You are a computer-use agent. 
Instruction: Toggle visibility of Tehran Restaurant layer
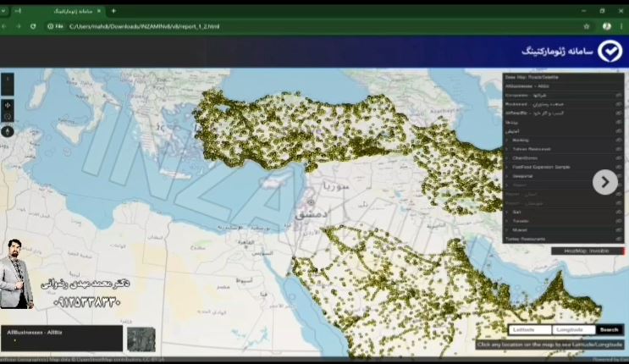coord(619,149)
